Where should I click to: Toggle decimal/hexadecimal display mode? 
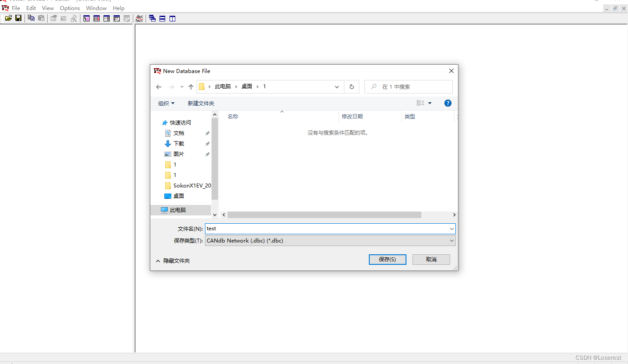coord(139,18)
